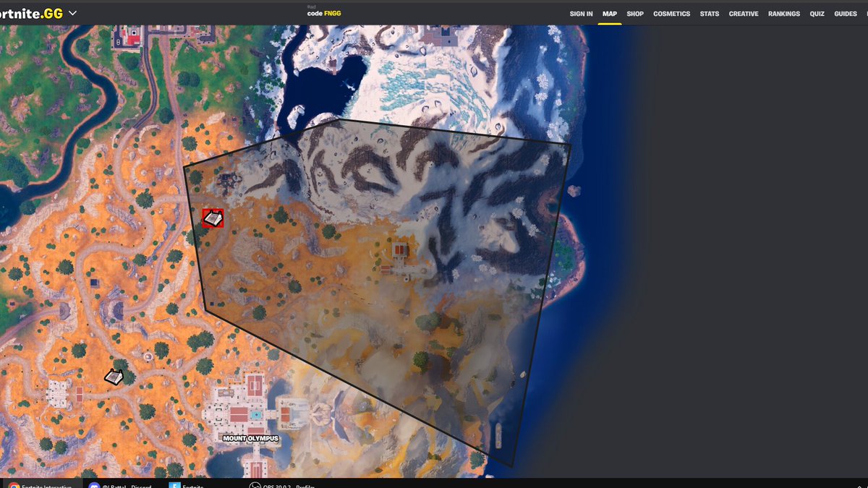Open the Fortnite.GG site dropdown chevron
This screenshot has width=868, height=488.
click(72, 14)
